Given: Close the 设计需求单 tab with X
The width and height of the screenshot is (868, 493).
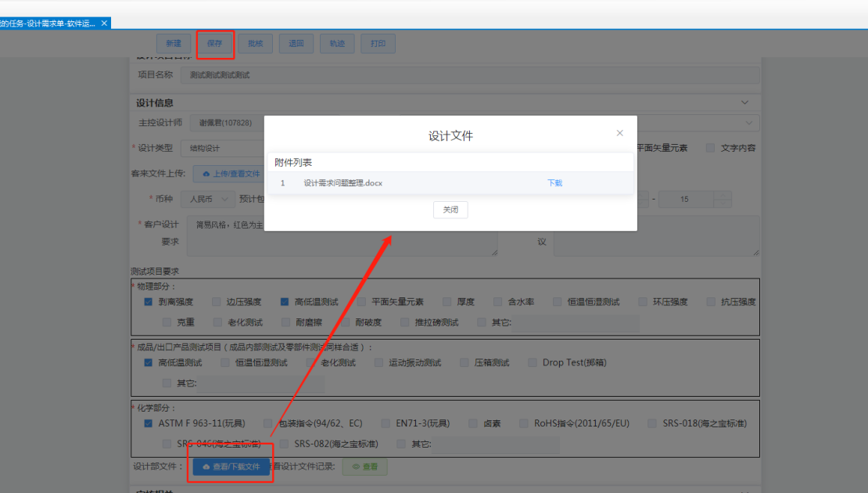Looking at the screenshot, I should tap(104, 23).
